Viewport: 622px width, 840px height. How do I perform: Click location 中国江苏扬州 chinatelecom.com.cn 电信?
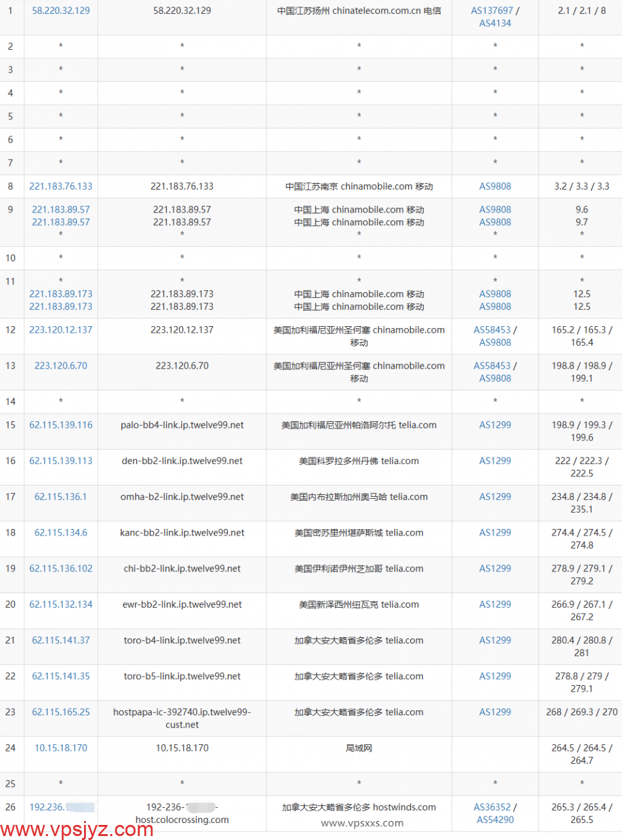[x=359, y=11]
